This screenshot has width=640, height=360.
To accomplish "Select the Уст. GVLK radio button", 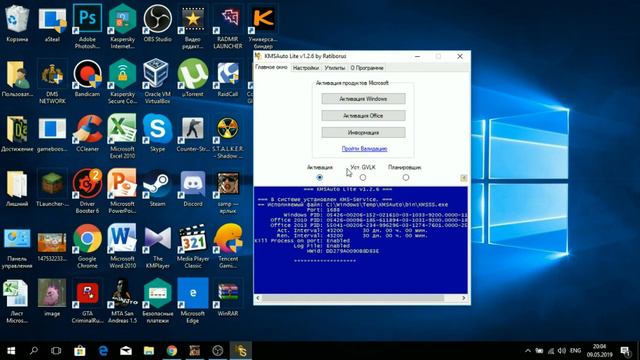I will pos(363,178).
